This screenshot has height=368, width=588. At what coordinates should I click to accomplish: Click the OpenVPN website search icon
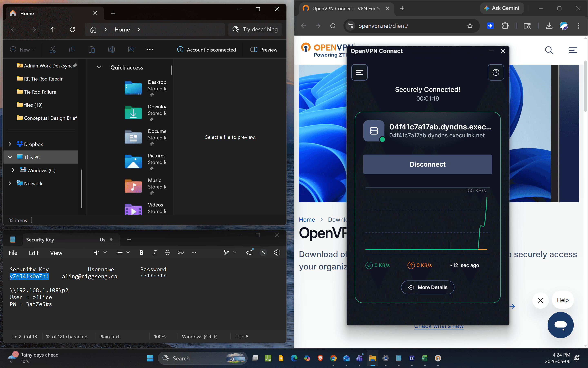click(549, 50)
